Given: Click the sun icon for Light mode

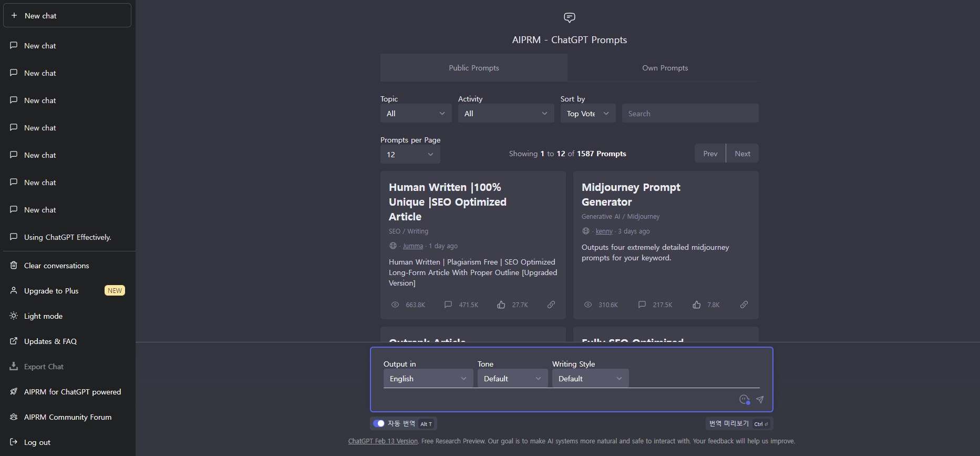Looking at the screenshot, I should point(14,316).
